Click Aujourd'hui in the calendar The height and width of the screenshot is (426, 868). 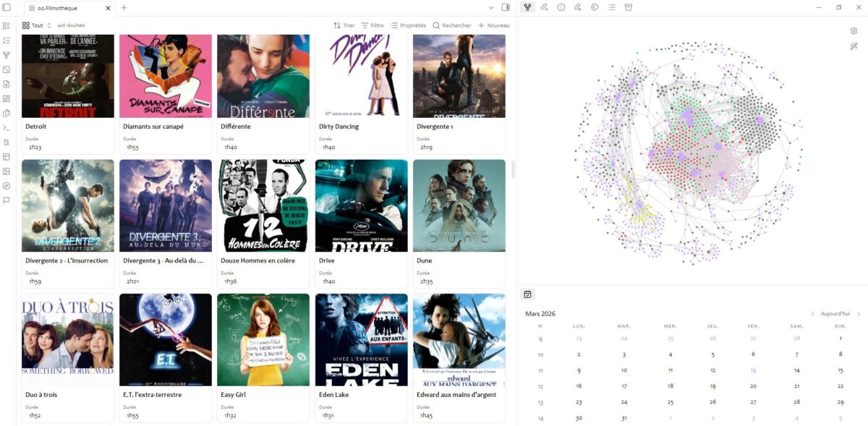[x=835, y=314]
